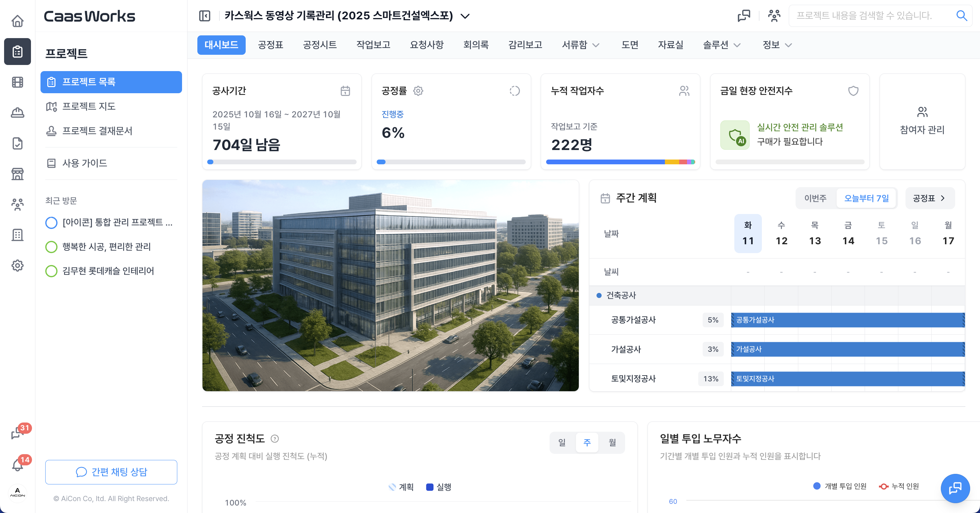Click the 공정 진척도 help question icon
The image size is (980, 513).
275,439
